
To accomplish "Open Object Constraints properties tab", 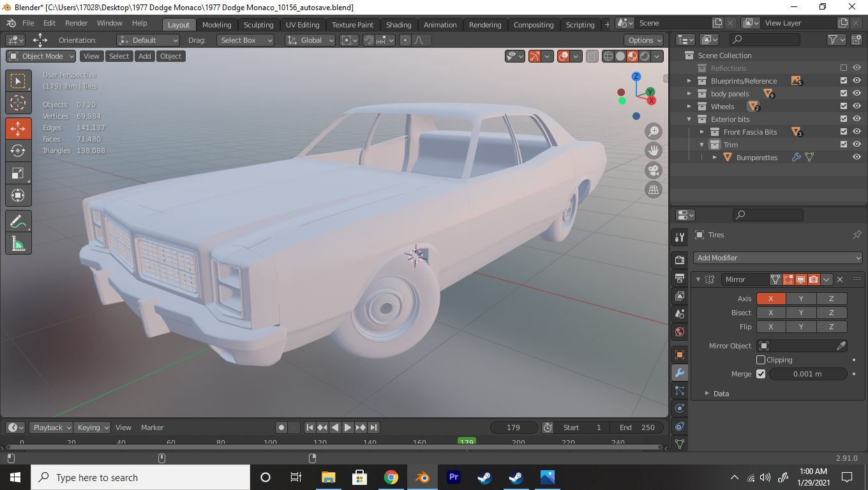I will coord(679,426).
